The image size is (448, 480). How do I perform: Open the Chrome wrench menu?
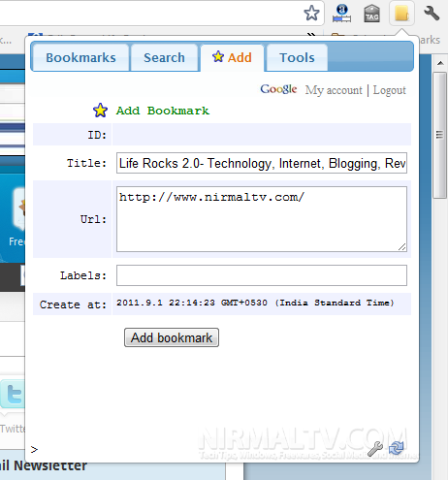point(432,14)
